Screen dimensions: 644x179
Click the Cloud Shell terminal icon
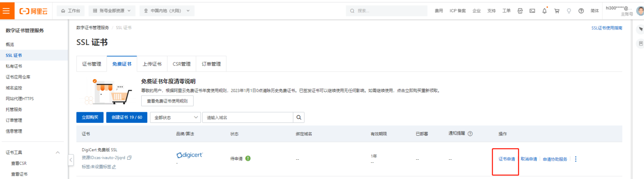tap(532, 11)
